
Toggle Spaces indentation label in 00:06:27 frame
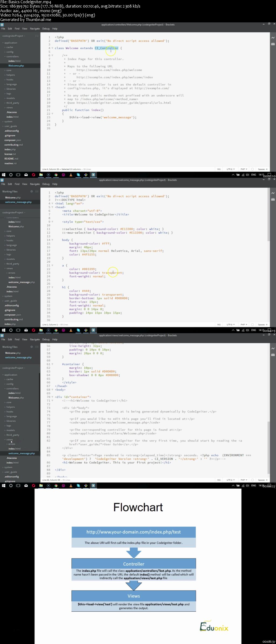pos(263,480)
